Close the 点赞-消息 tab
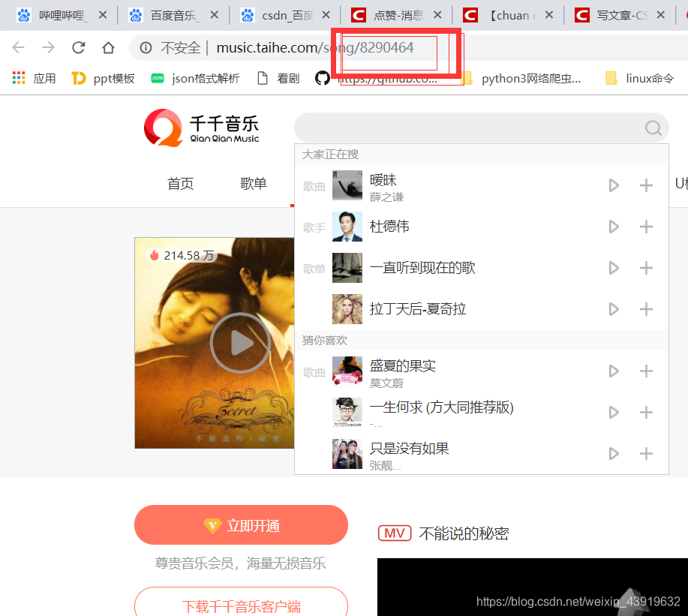 (437, 15)
